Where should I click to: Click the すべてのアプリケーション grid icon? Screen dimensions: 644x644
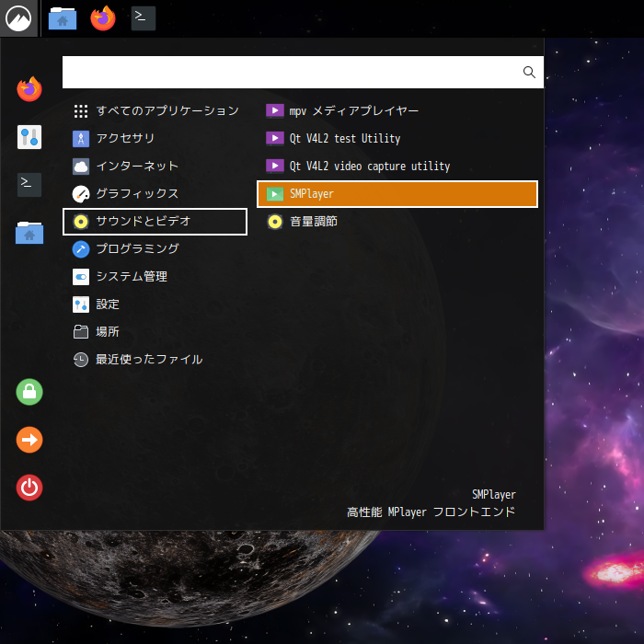coord(81,111)
